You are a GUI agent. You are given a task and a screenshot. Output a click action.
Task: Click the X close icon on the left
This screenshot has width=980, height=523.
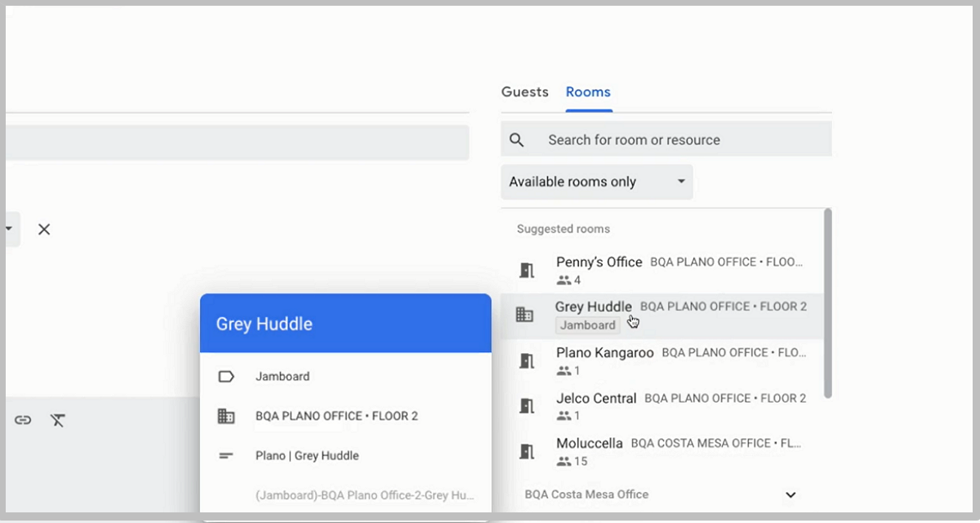tap(44, 230)
